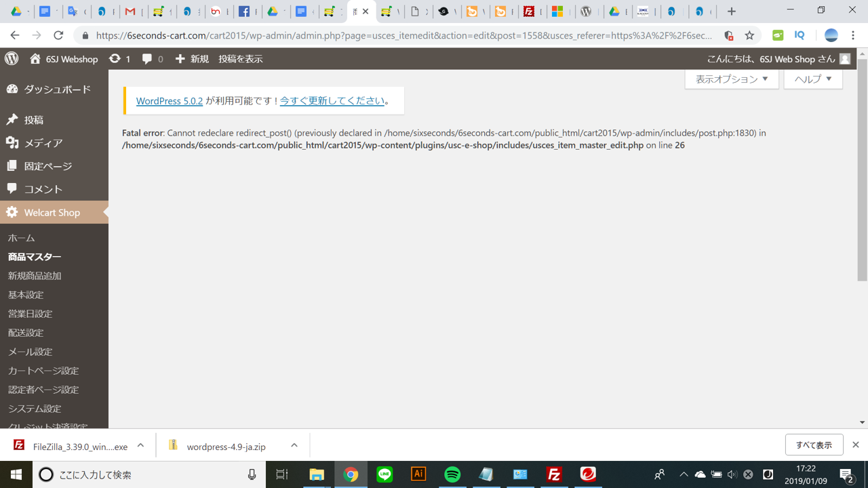Viewport: 868px width, 488px height.
Task: Open the 6SJ Web Shop user account menu
Action: coord(778,59)
